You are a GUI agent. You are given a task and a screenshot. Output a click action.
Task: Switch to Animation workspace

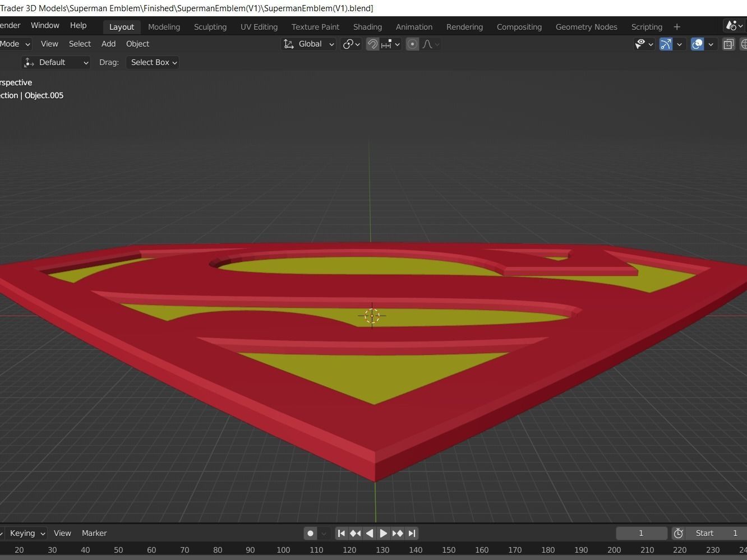coord(414,27)
